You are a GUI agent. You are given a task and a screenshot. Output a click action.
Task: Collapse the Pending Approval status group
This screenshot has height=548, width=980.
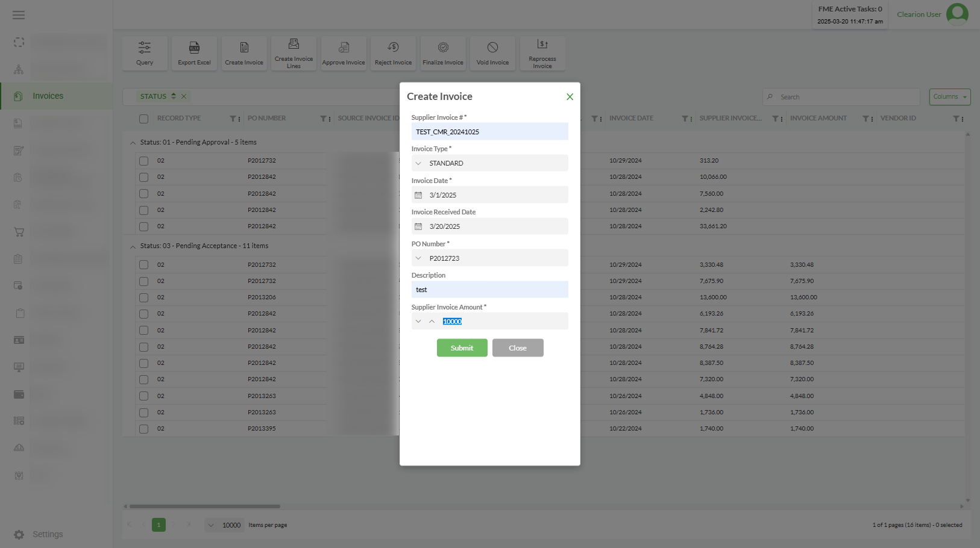click(x=133, y=142)
